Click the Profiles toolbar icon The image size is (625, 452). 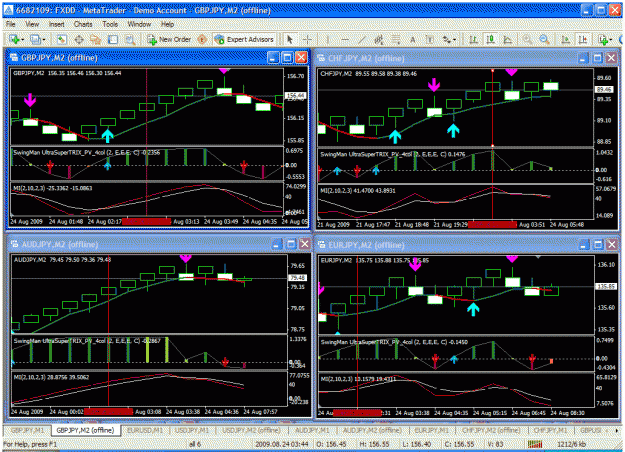(35, 39)
